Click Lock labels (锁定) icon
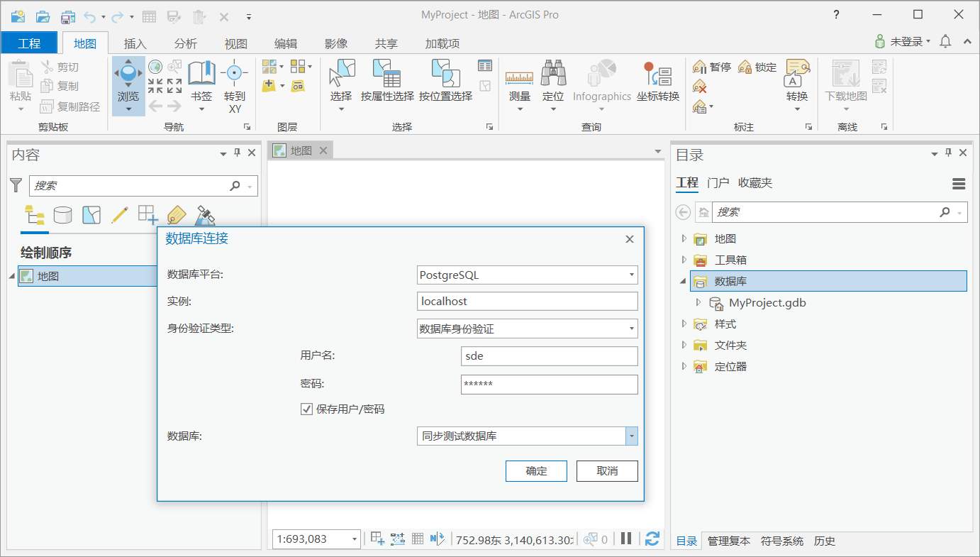The height and width of the screenshot is (557, 980). coord(757,67)
